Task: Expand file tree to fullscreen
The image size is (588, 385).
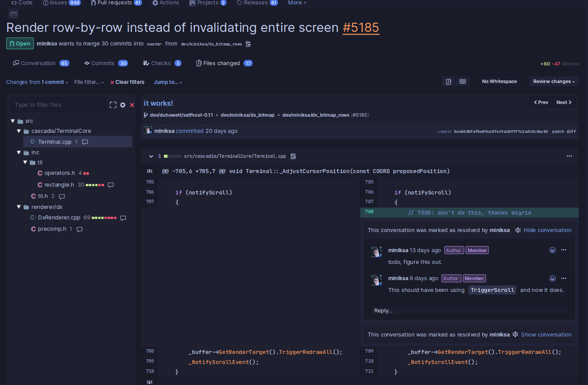Action: pos(113,105)
